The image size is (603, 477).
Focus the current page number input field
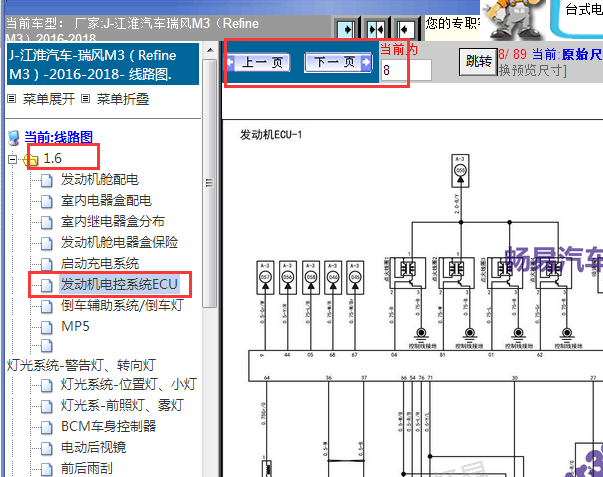[406, 70]
